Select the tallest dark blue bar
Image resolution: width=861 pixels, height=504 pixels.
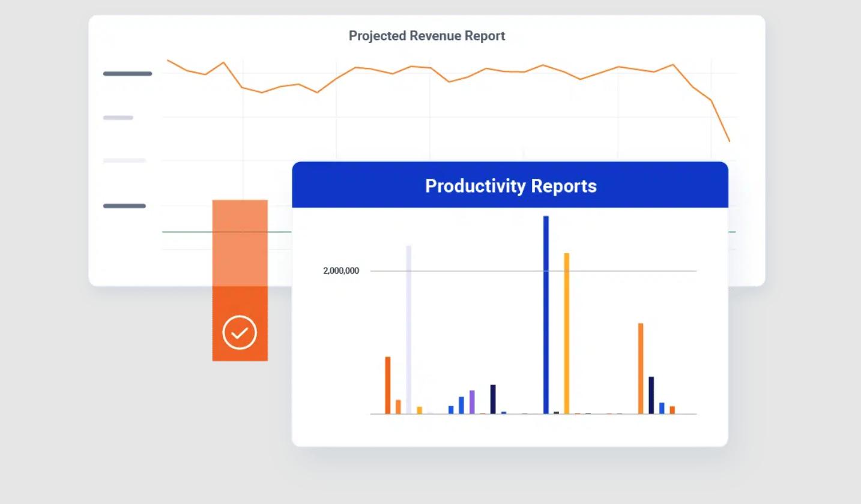[546, 315]
